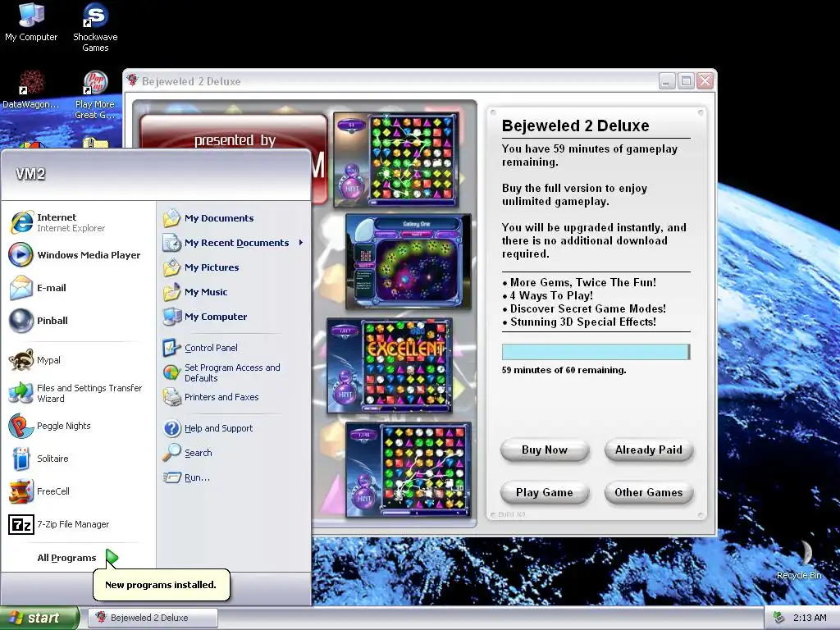Click Play Game button
This screenshot has width=840, height=630.
click(x=545, y=492)
